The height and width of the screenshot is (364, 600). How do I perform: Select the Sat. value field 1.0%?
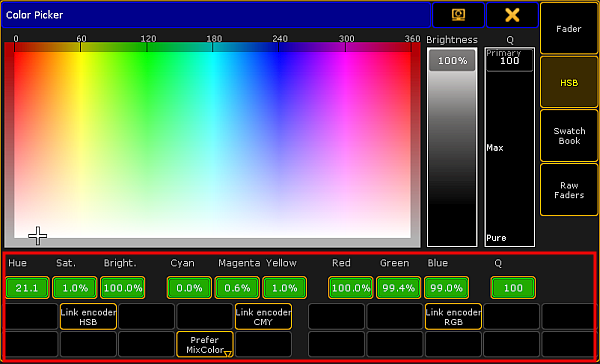[75, 288]
